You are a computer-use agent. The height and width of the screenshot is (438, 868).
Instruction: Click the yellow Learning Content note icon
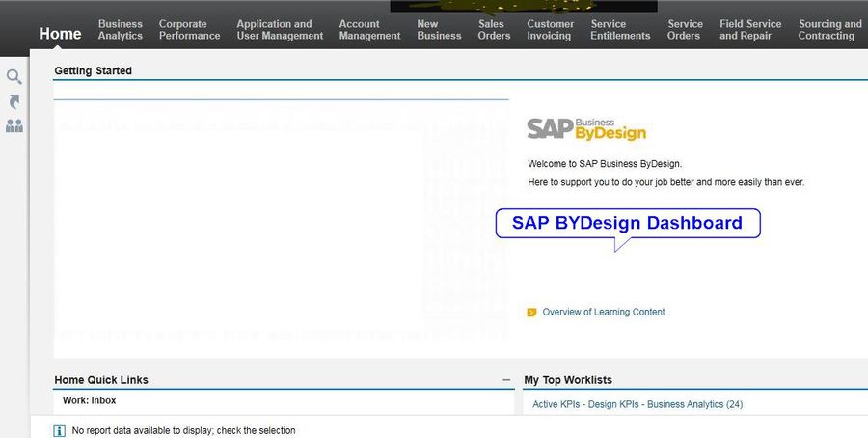click(x=531, y=313)
